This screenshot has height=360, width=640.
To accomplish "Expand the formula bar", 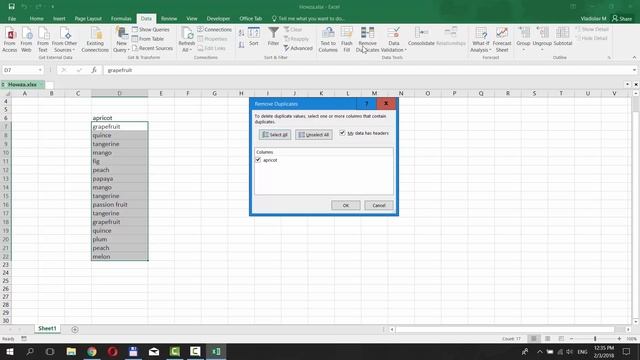I will click(634, 70).
